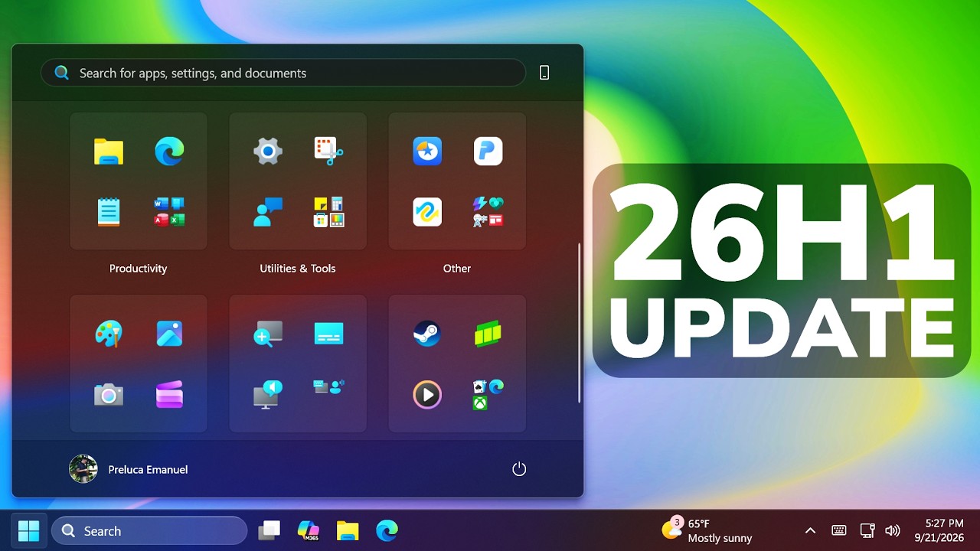Launch Microsoft 365 Copilot from the taskbar
The image size is (980, 551).
click(x=308, y=530)
